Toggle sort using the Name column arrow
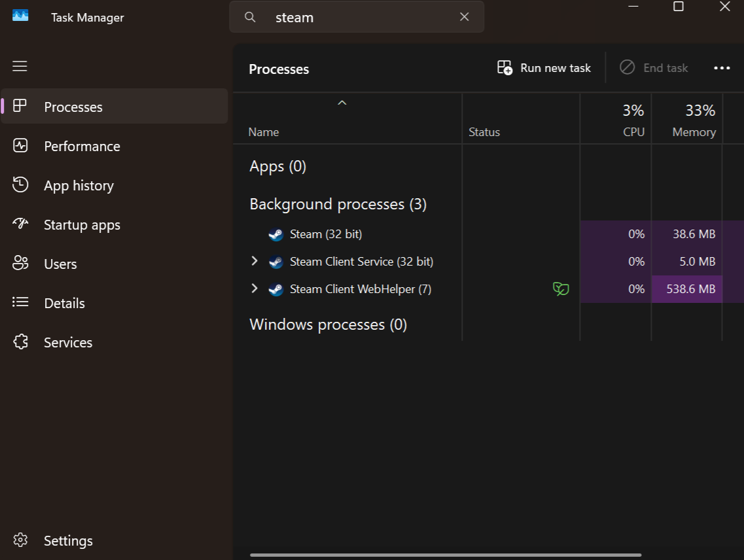The height and width of the screenshot is (560, 744). pos(342,103)
